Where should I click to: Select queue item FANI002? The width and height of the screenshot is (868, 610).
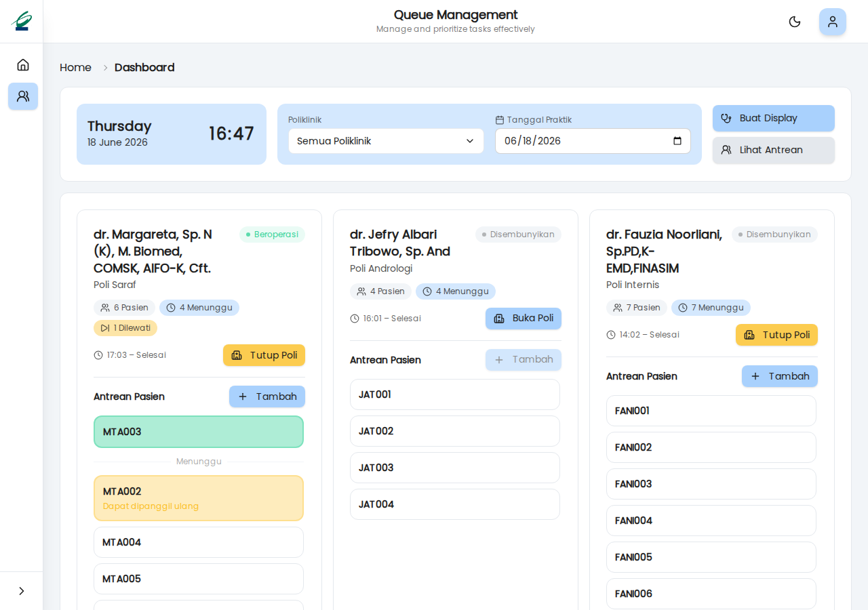pyautogui.click(x=711, y=447)
